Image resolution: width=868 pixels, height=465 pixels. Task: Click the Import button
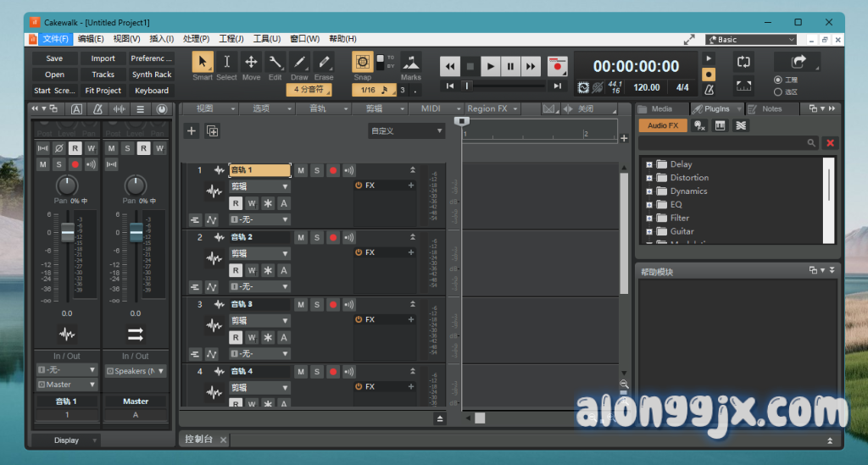(103, 58)
